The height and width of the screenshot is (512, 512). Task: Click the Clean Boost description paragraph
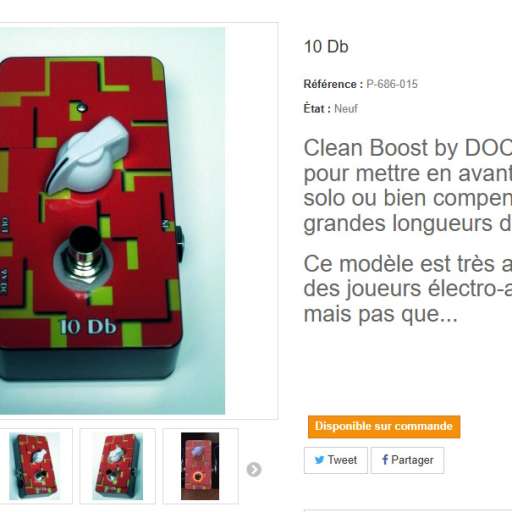(408, 186)
